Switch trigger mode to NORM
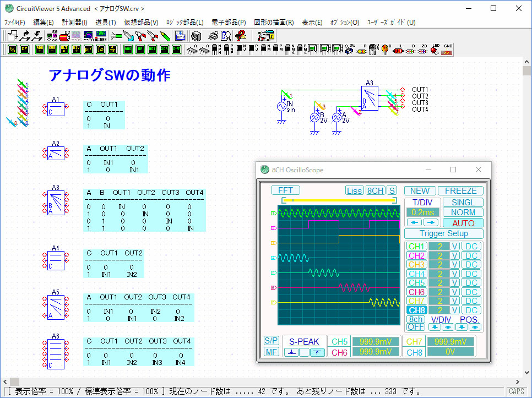 [463, 212]
